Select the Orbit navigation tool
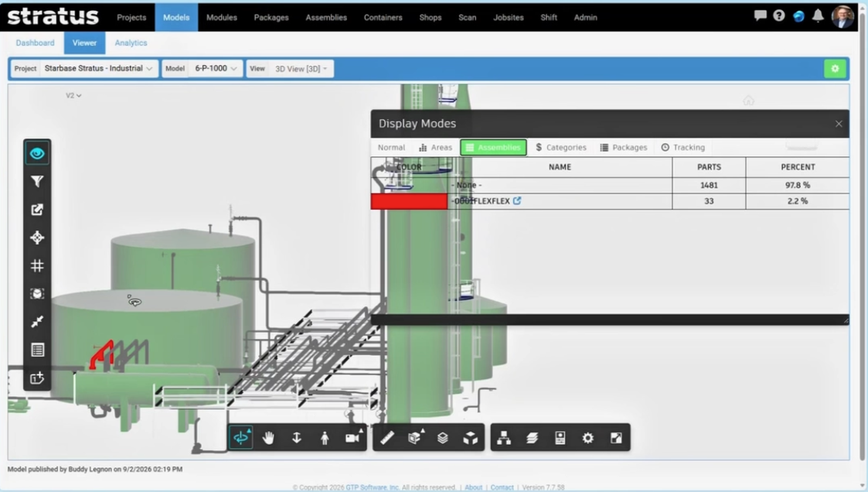The width and height of the screenshot is (868, 492). pos(241,438)
